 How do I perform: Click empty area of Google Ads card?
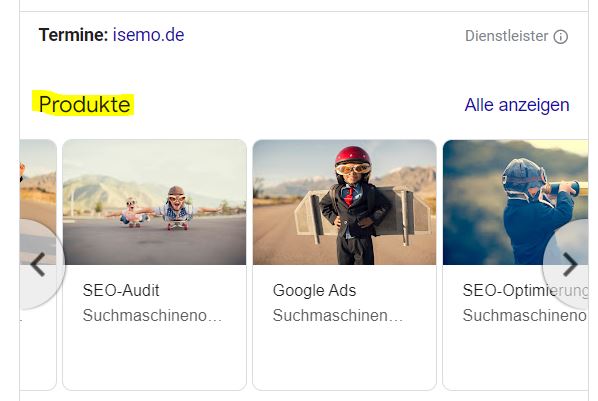point(344,357)
